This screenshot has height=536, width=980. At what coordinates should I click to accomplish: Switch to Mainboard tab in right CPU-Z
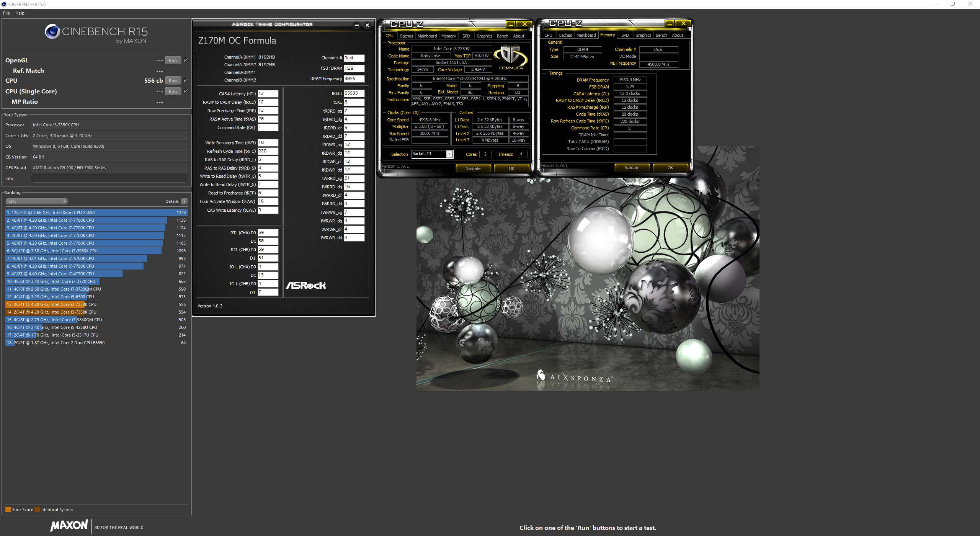(586, 35)
